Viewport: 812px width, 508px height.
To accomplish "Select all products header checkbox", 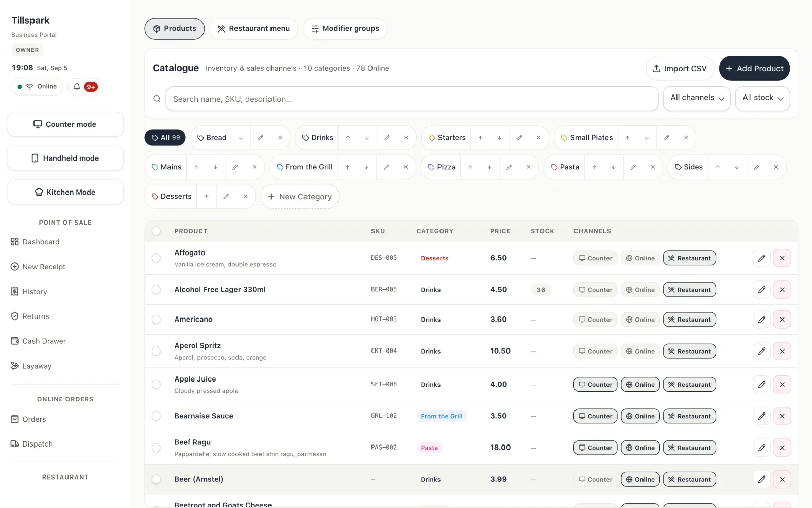I will [x=156, y=231].
